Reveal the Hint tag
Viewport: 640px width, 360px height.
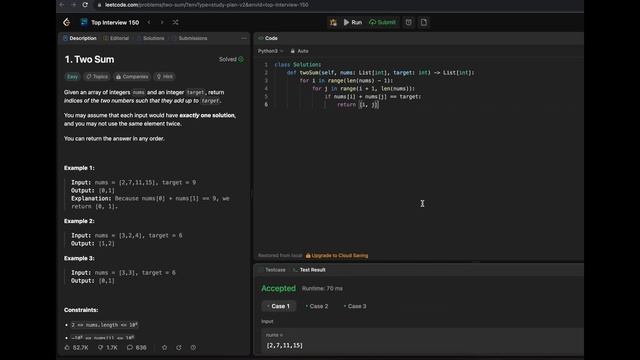(x=164, y=77)
